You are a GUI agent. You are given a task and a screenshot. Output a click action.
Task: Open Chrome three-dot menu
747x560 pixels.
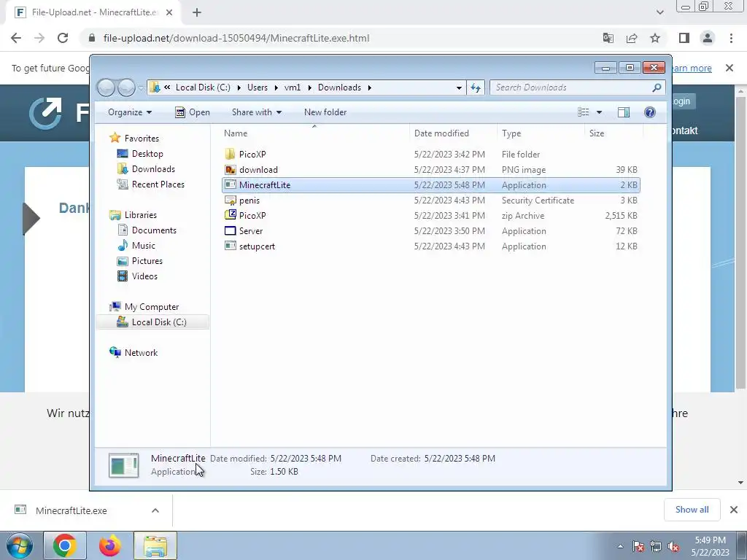(731, 38)
